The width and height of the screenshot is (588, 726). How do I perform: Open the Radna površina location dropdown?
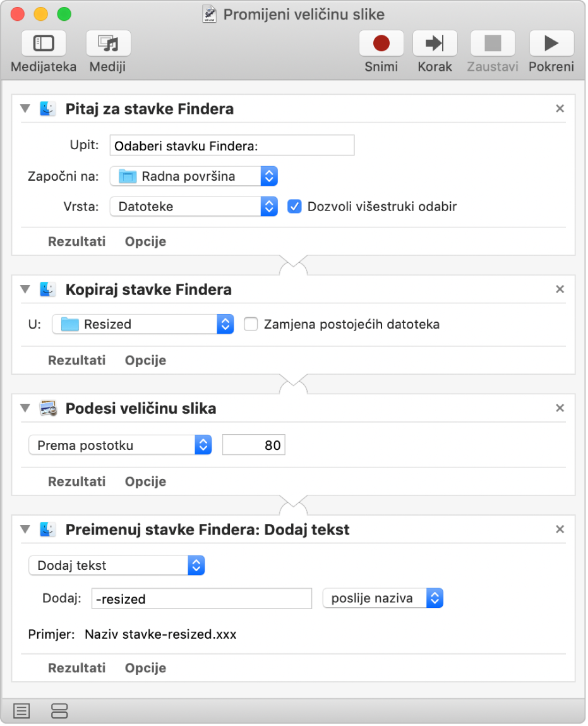point(193,176)
